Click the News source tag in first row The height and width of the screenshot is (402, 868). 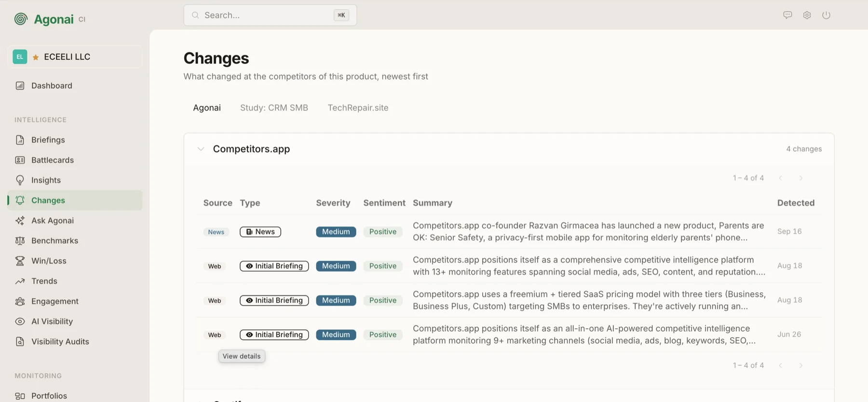pos(216,232)
